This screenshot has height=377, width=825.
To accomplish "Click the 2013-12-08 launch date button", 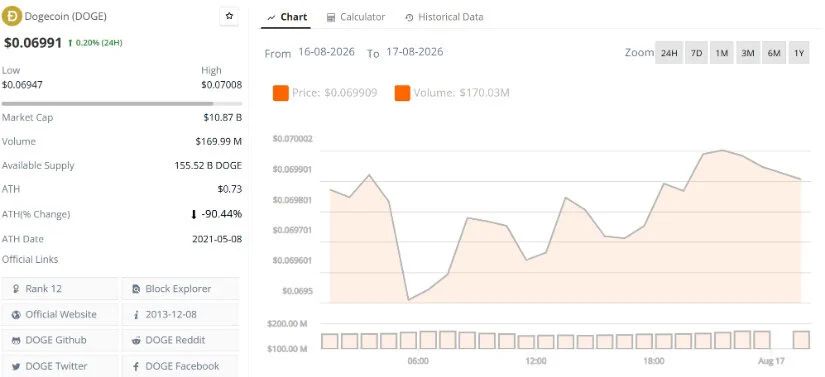I will pos(180,314).
